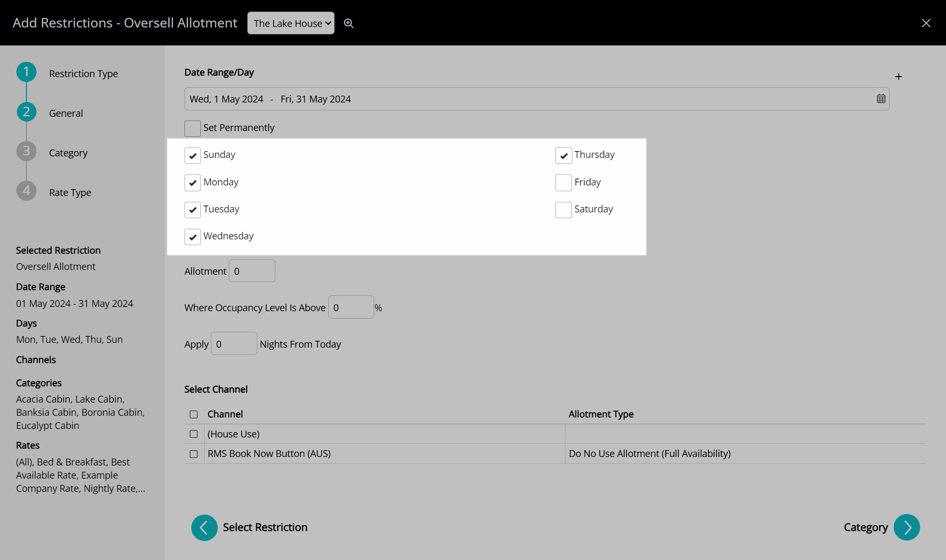This screenshot has width=946, height=560.
Task: Click the Allotment number field
Action: click(252, 271)
